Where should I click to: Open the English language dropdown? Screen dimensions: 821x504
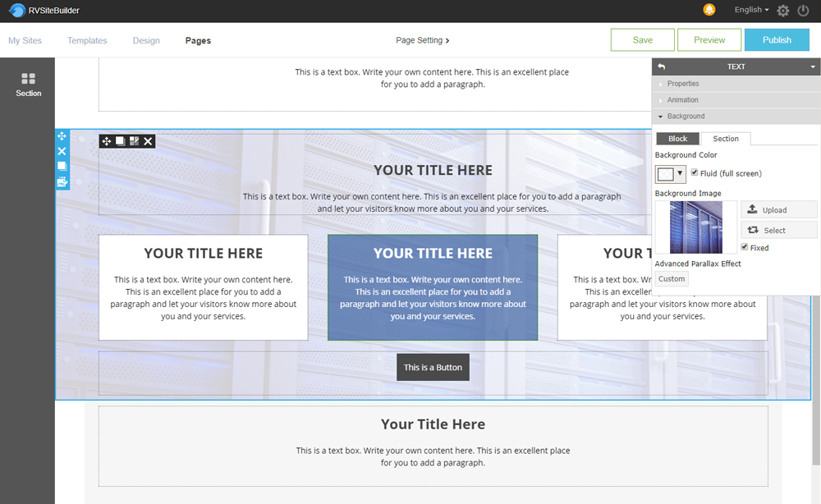coord(751,10)
